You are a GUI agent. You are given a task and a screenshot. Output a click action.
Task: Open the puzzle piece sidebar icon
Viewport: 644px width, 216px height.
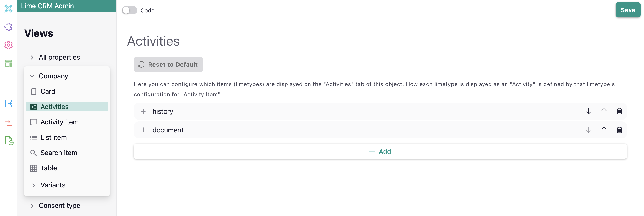9,27
